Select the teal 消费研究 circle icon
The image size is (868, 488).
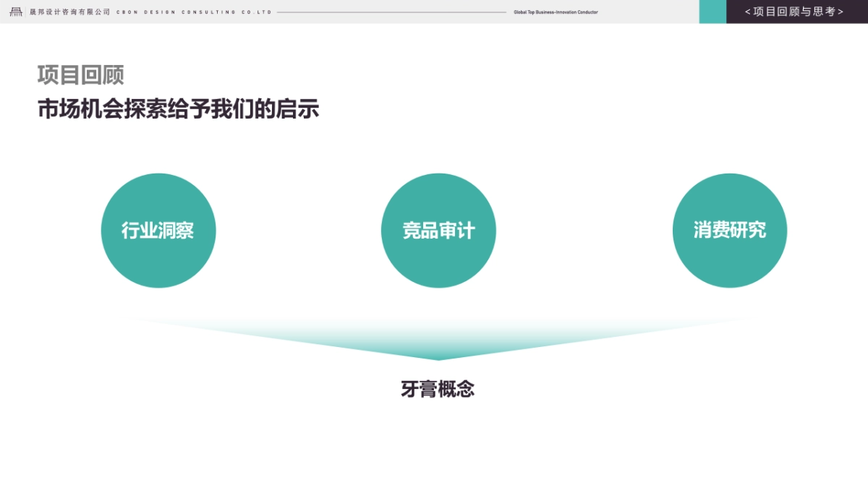click(x=730, y=230)
